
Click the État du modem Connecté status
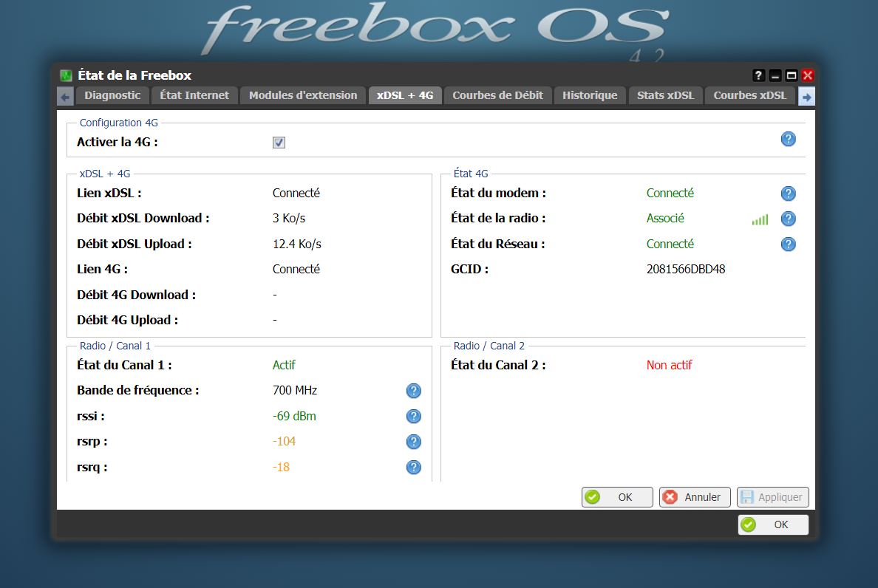670,193
